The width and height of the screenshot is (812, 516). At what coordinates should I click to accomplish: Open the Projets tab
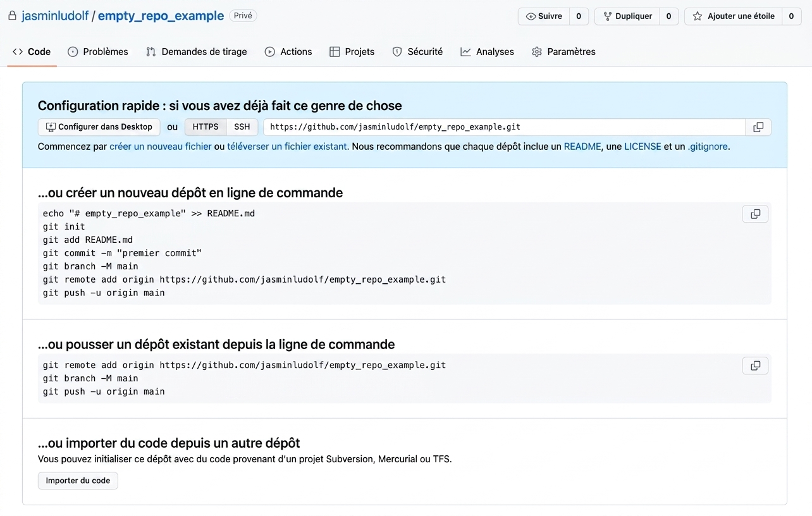[352, 52]
